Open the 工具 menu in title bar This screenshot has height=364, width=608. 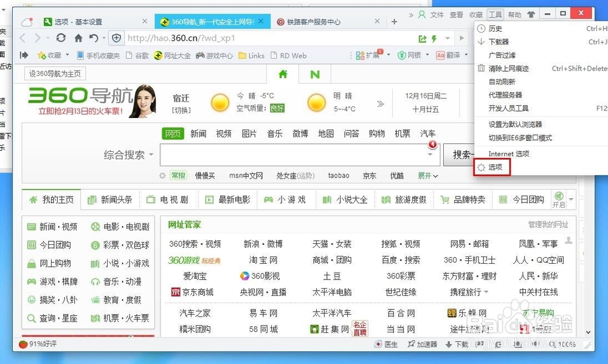[495, 15]
